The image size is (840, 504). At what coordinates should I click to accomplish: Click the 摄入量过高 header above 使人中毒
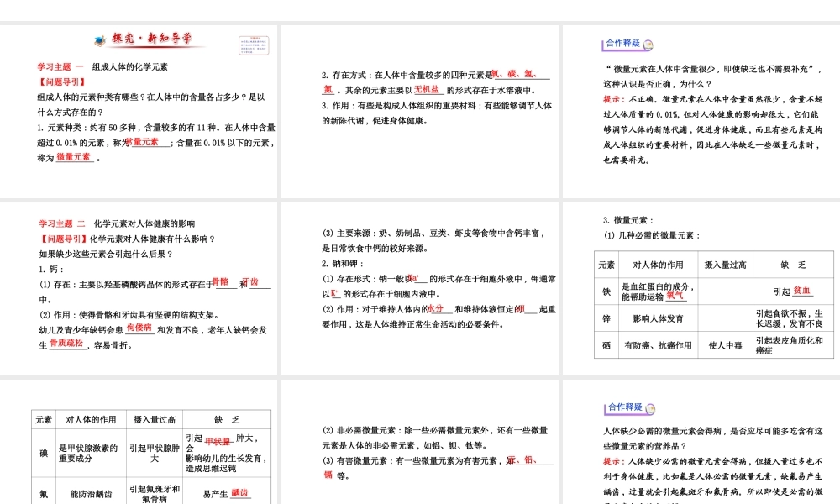pyautogui.click(x=726, y=265)
